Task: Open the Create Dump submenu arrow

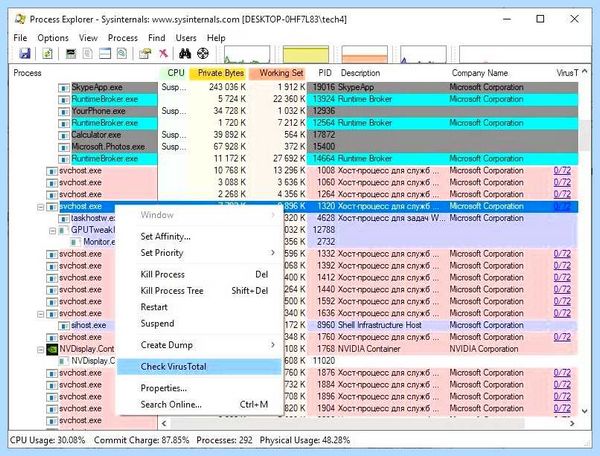Action: [273, 345]
